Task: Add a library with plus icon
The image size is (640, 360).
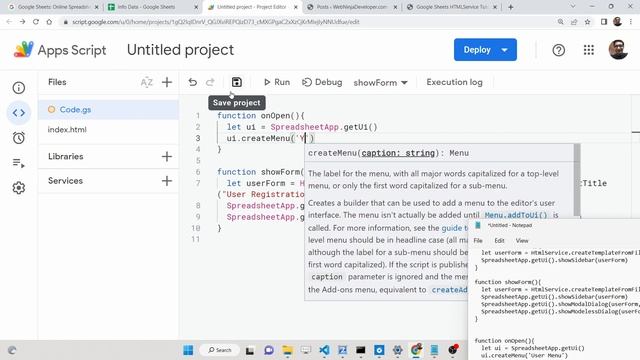Action: [x=167, y=156]
